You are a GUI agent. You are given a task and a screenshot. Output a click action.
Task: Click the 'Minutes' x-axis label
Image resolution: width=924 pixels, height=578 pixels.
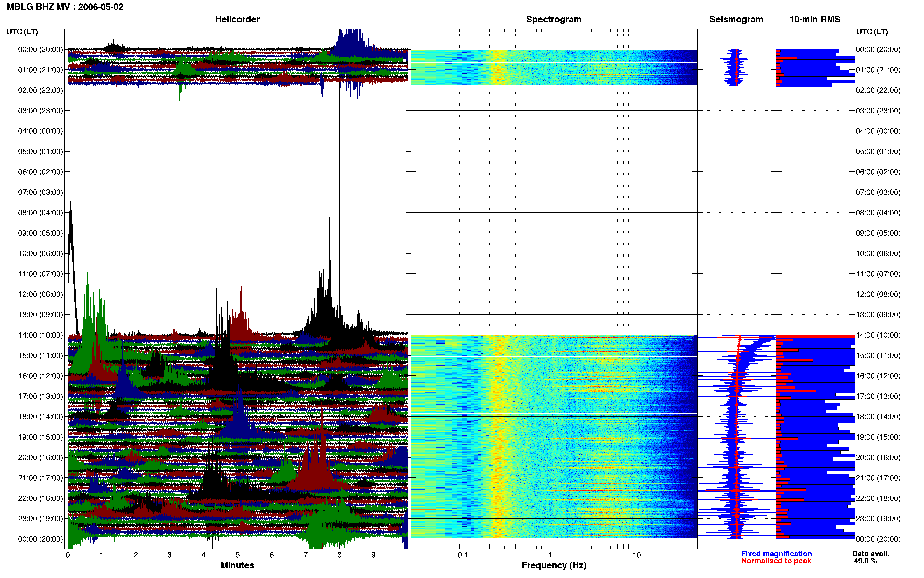pos(237,565)
